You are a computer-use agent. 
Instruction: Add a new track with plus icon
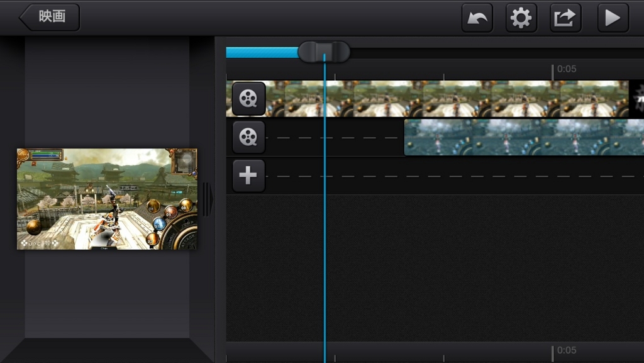point(248,176)
